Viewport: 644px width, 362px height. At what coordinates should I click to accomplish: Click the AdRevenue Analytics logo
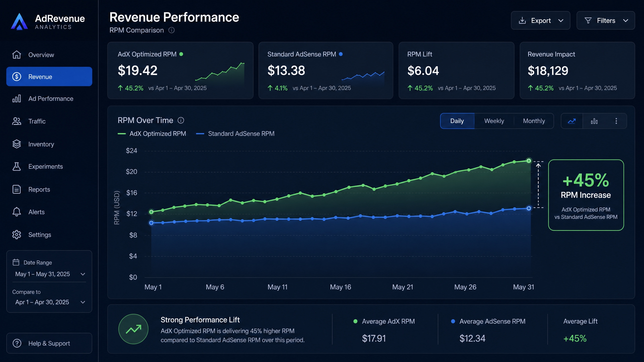[48, 22]
